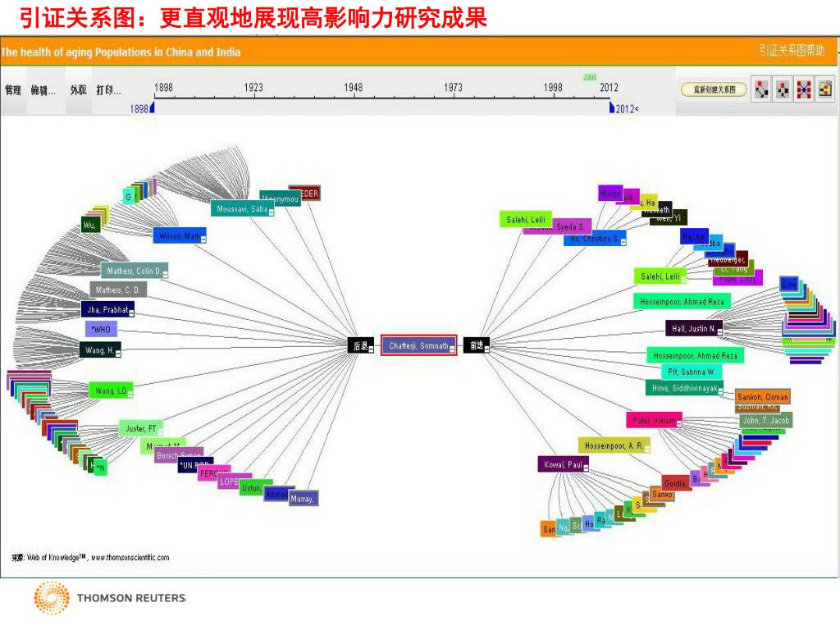The height and width of the screenshot is (630, 840).
Task: Select the Hosseinpoor, Ahmad Reza node above Hall
Action: tap(682, 302)
